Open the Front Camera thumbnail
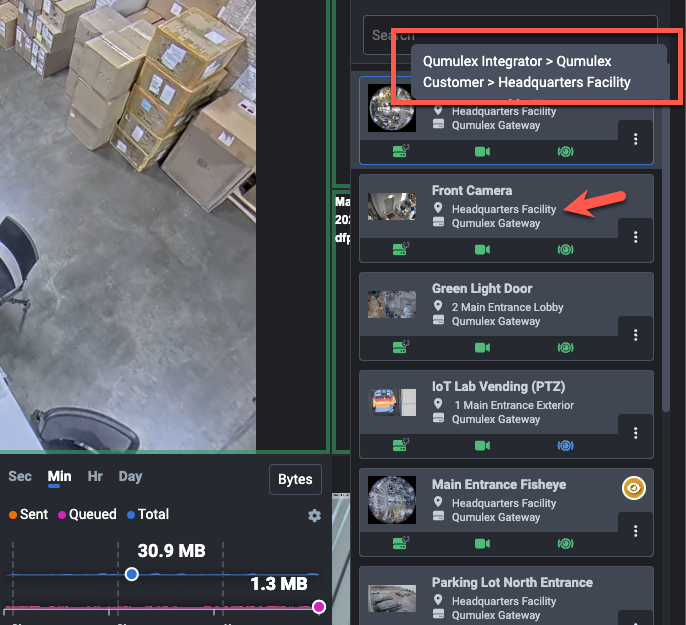The width and height of the screenshot is (686, 625). click(x=392, y=206)
